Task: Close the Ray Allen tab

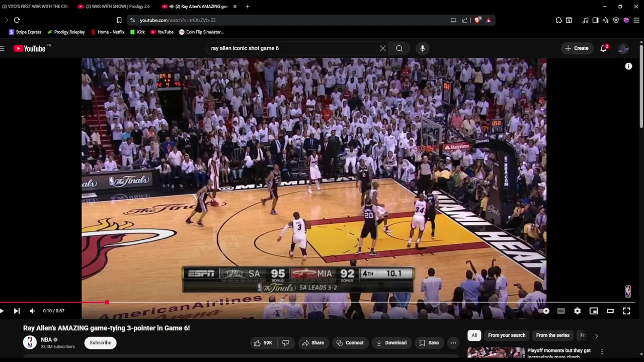Action: tap(234, 7)
